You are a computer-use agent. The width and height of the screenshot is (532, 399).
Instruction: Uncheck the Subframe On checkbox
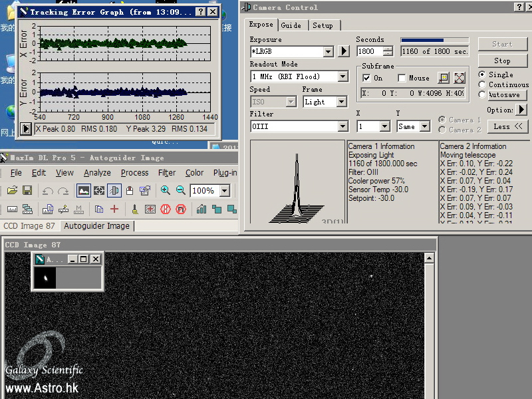[367, 78]
